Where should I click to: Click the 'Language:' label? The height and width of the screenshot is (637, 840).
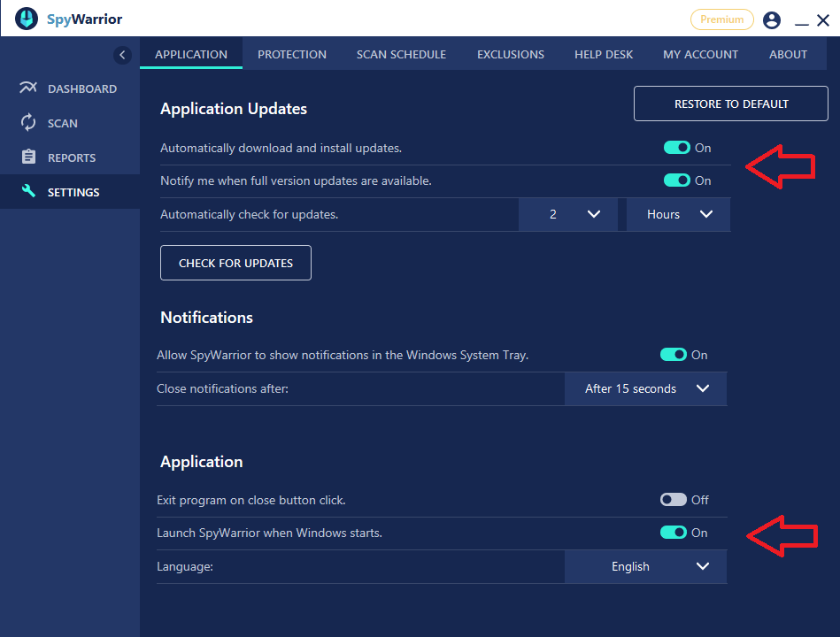[185, 566]
